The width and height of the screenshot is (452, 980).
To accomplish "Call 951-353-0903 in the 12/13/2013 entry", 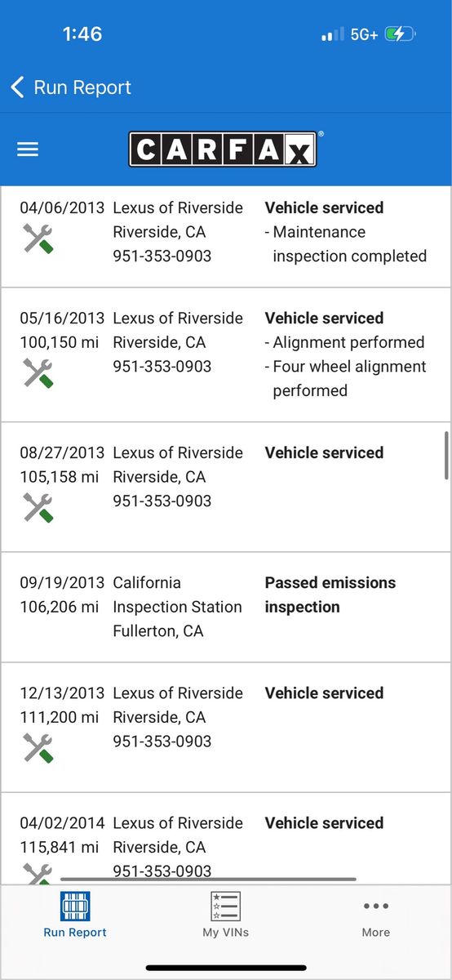I will tap(162, 742).
